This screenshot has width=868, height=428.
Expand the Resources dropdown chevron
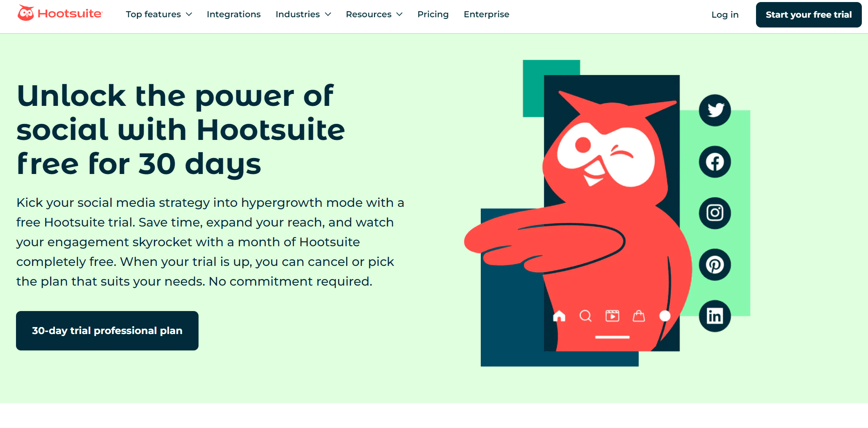point(399,14)
